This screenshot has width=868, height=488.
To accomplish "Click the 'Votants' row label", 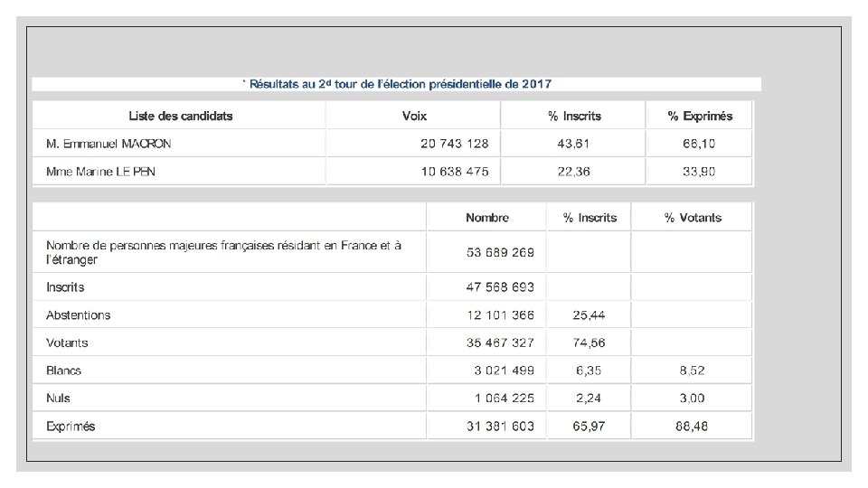I will tap(67, 343).
